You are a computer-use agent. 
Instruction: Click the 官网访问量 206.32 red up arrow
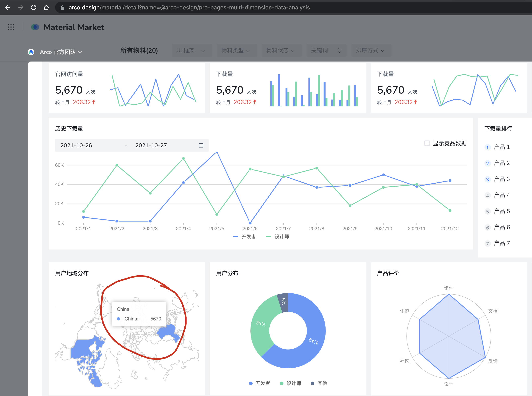coord(93,102)
